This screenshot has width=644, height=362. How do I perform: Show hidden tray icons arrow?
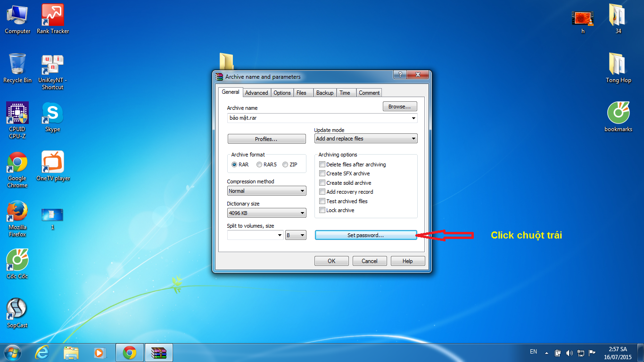tap(546, 353)
